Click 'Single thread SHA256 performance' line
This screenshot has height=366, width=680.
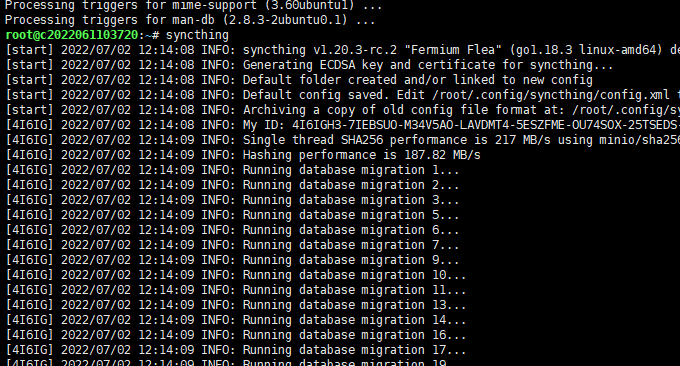(x=343, y=140)
